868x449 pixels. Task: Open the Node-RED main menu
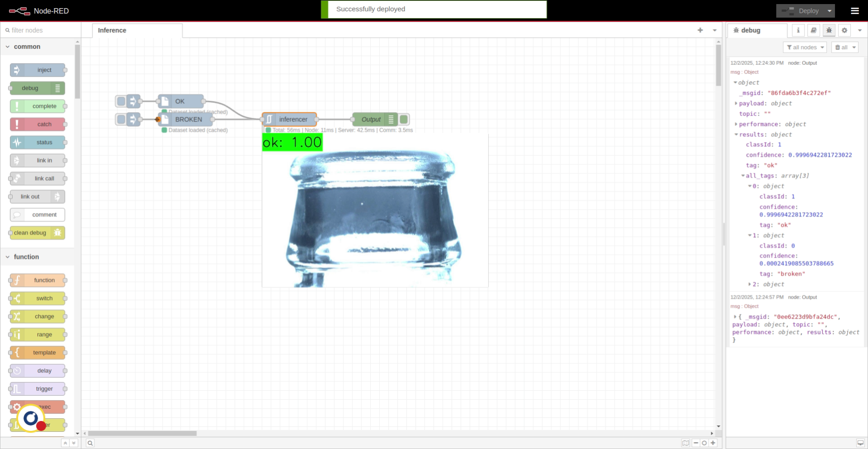(856, 10)
